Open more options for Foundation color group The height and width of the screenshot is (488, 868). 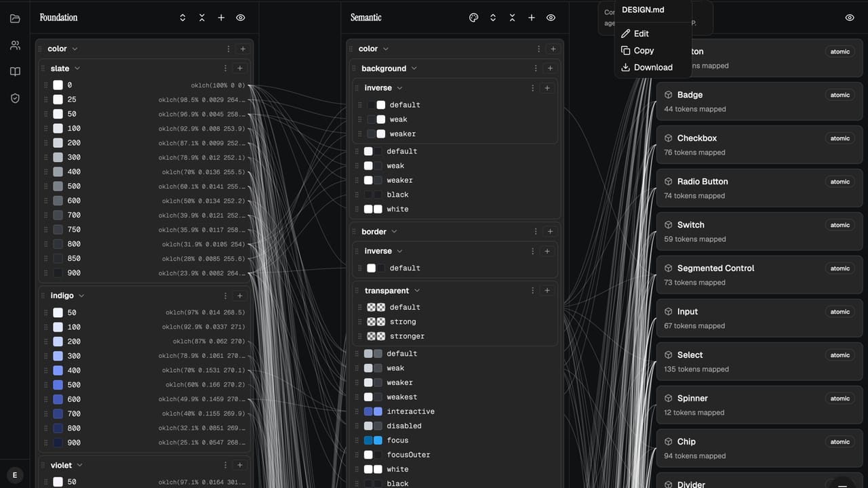coord(229,49)
